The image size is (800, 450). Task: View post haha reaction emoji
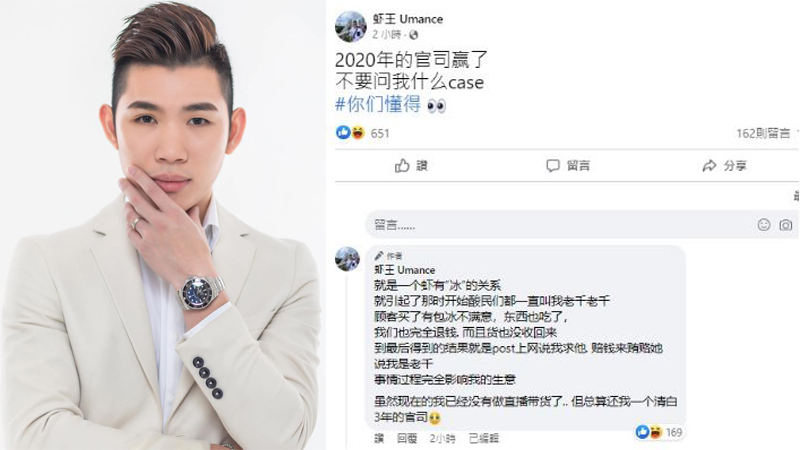tap(358, 133)
